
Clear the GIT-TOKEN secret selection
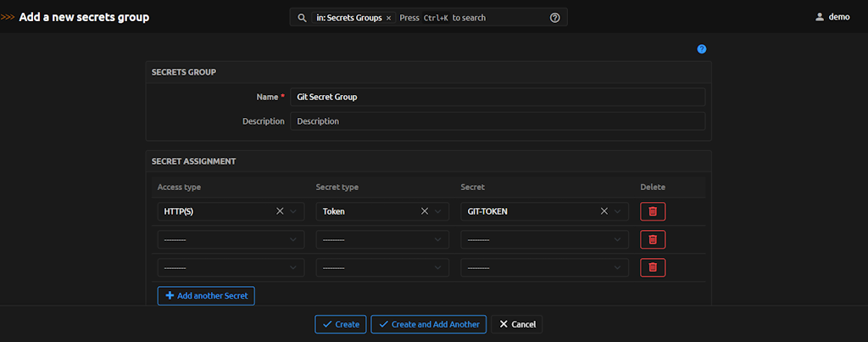click(x=604, y=211)
